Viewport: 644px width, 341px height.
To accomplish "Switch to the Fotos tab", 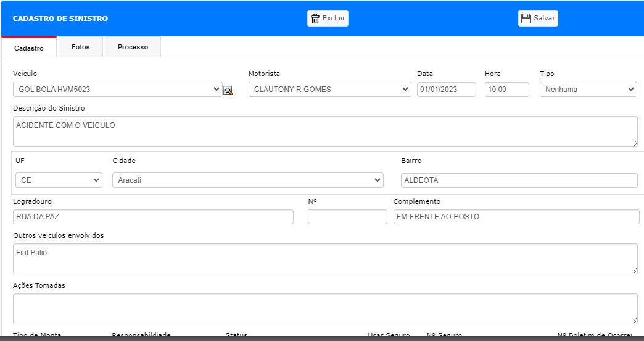I will tap(80, 47).
